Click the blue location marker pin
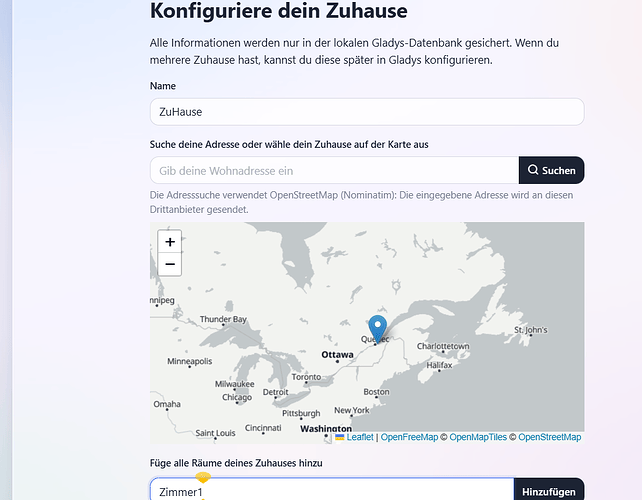642x500 pixels. (378, 329)
